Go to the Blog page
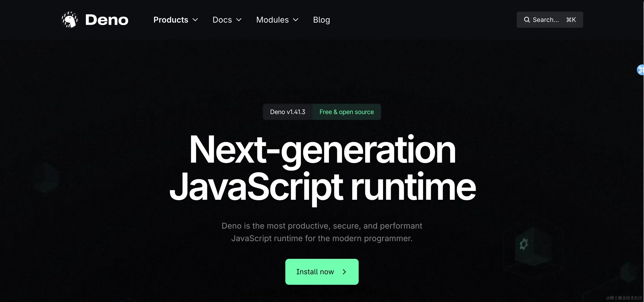 point(322,20)
